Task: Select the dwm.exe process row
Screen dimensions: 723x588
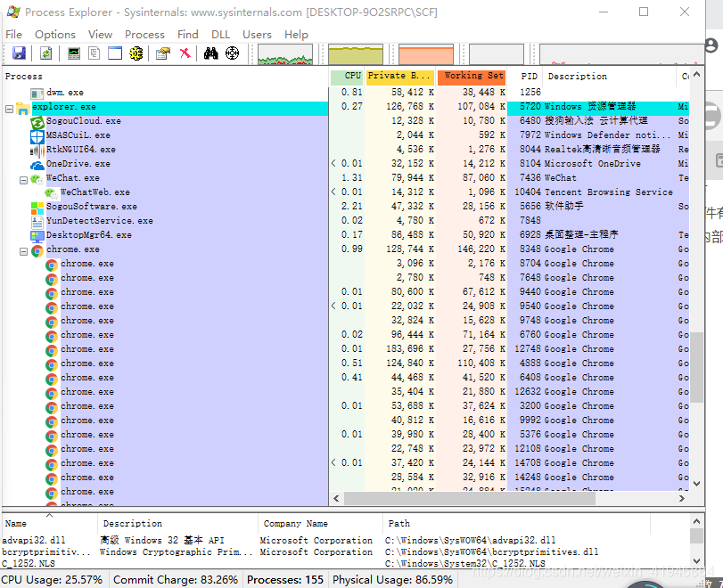Action: 65,93
